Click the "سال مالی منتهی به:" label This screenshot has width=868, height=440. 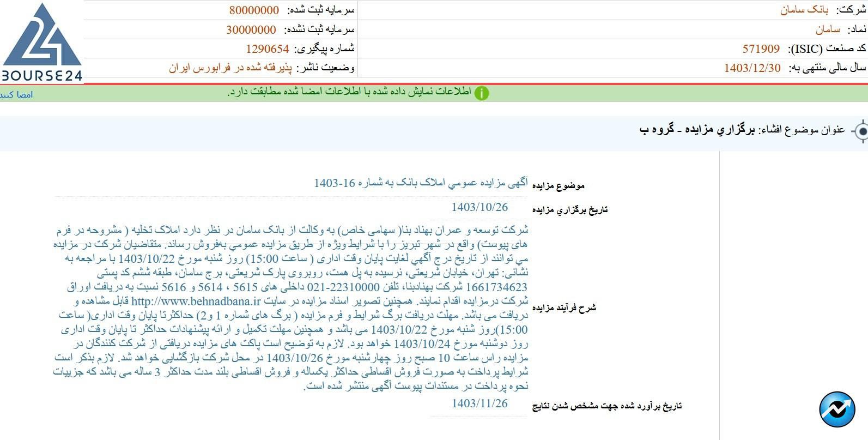(x=828, y=68)
